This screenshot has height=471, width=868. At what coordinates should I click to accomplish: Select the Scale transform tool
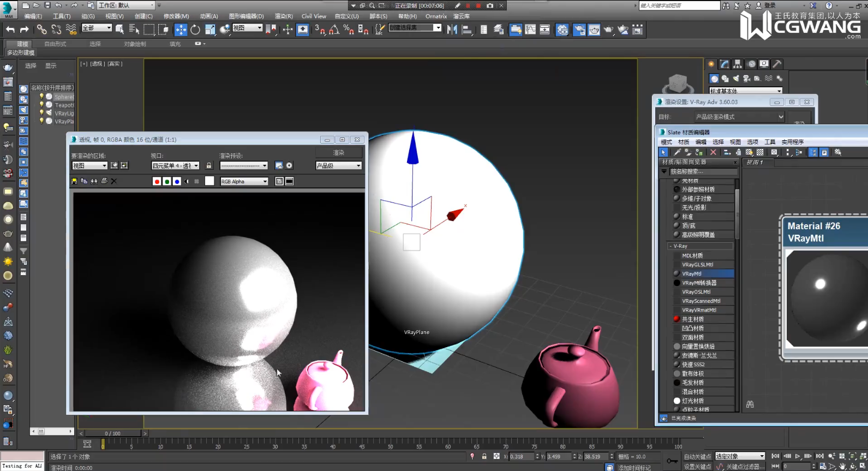point(210,29)
